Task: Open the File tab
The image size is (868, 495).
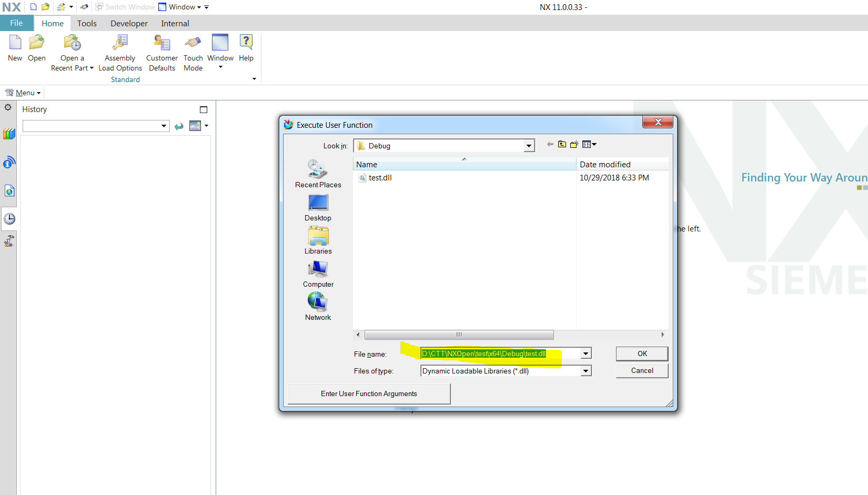Action: click(x=16, y=23)
